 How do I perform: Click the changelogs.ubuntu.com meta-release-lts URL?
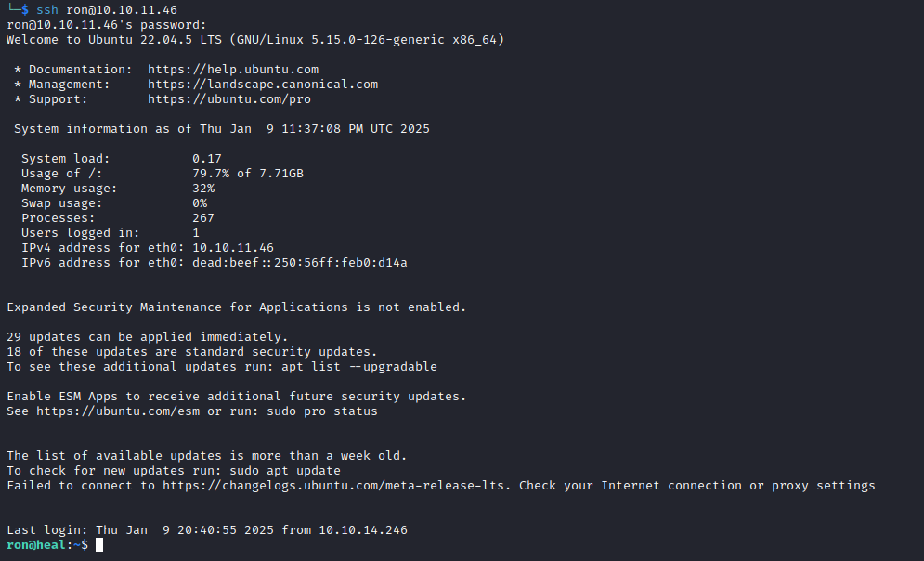tap(340, 486)
